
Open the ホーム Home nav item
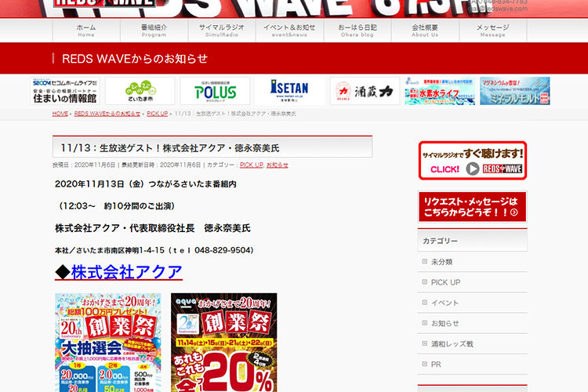click(86, 31)
